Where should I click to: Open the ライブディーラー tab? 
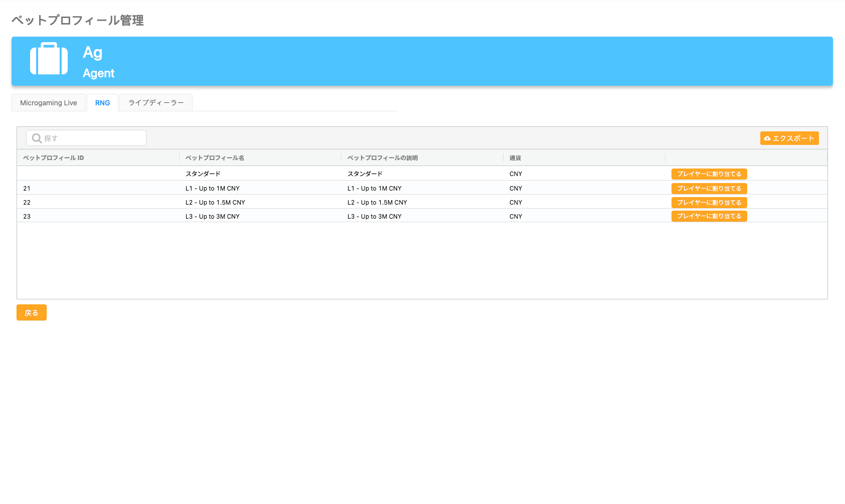click(x=156, y=103)
